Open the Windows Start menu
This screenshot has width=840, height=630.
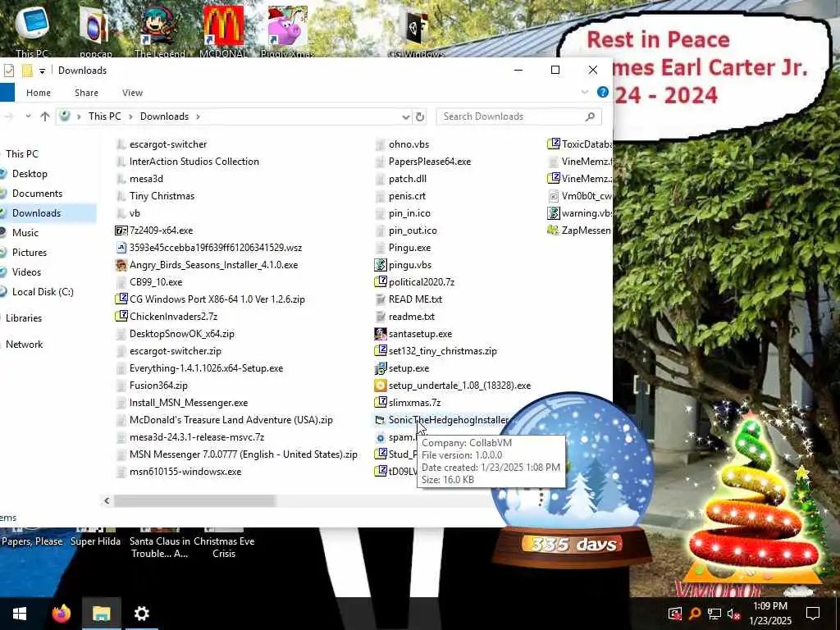click(x=20, y=614)
